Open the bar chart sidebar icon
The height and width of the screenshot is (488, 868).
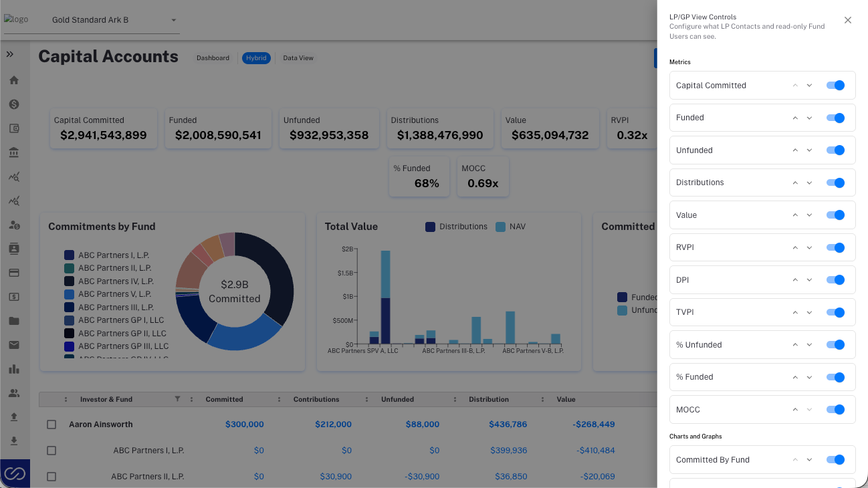tap(14, 369)
